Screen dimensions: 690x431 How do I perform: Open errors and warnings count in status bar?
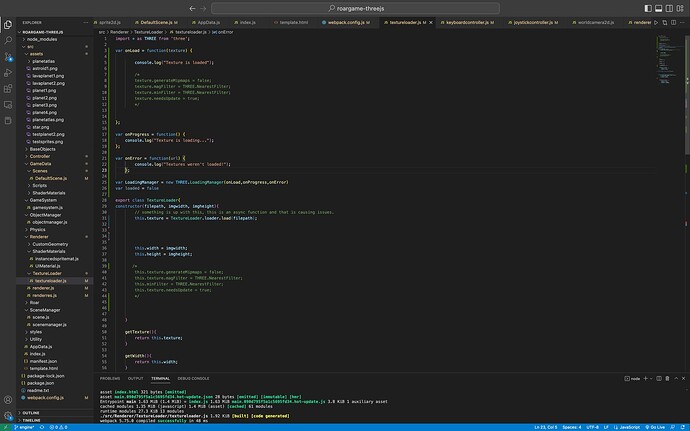(x=59, y=427)
